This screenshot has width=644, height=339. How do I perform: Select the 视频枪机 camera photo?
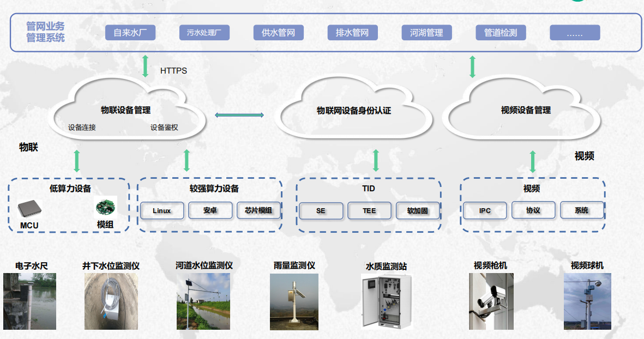click(x=491, y=301)
